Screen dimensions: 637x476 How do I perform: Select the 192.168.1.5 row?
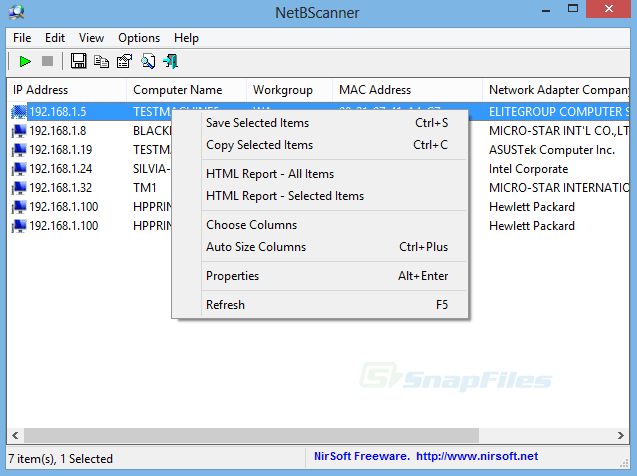coord(318,112)
